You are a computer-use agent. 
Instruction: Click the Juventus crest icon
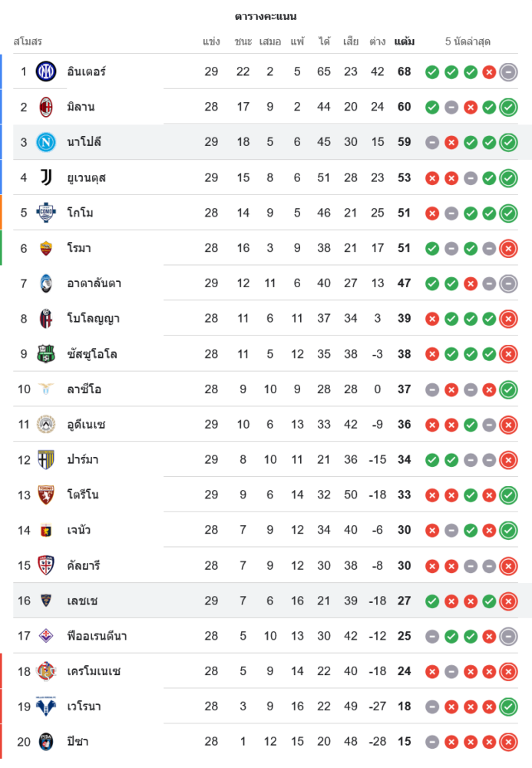point(46,177)
